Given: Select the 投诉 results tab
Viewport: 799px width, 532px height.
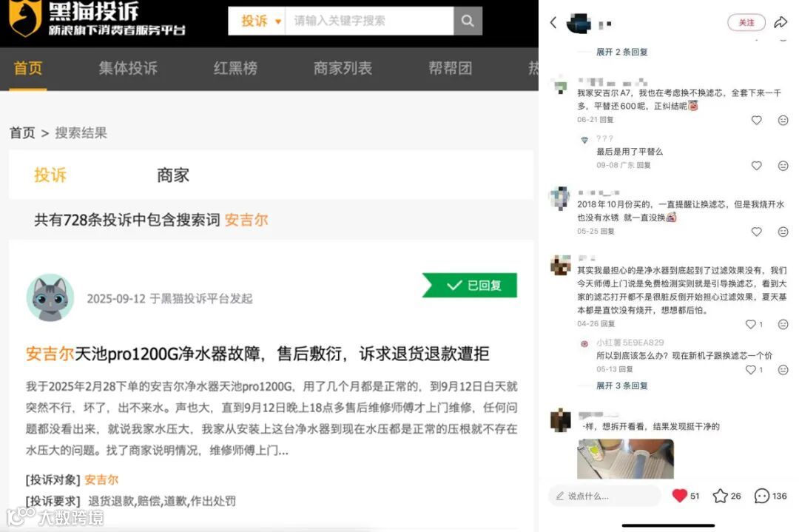Looking at the screenshot, I should click(50, 175).
